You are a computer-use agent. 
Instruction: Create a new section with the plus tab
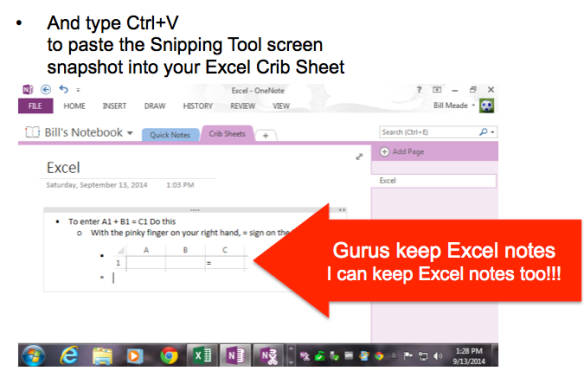click(x=266, y=136)
